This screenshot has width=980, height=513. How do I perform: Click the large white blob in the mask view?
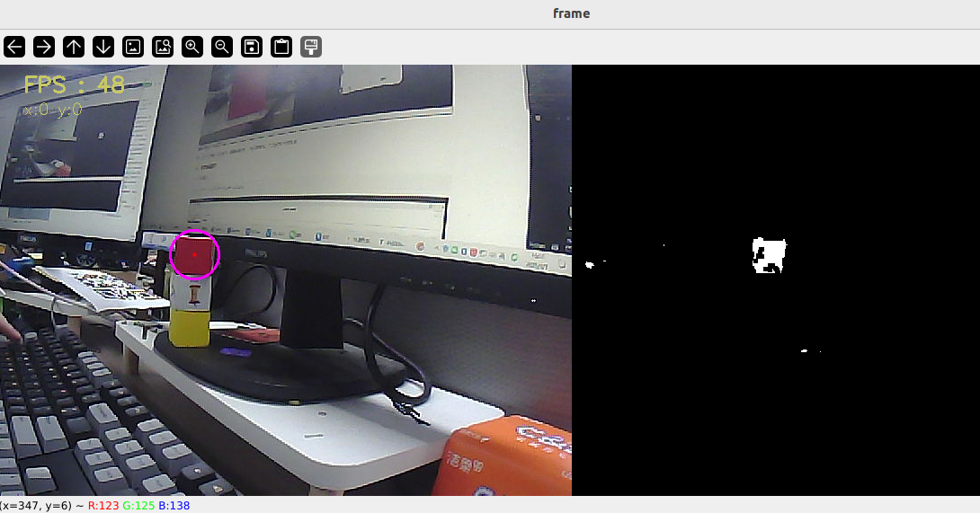click(769, 255)
